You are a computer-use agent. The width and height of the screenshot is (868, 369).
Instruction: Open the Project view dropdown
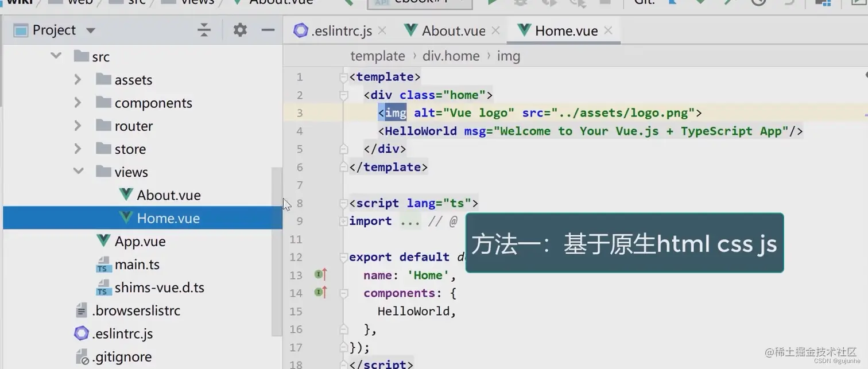click(x=91, y=30)
